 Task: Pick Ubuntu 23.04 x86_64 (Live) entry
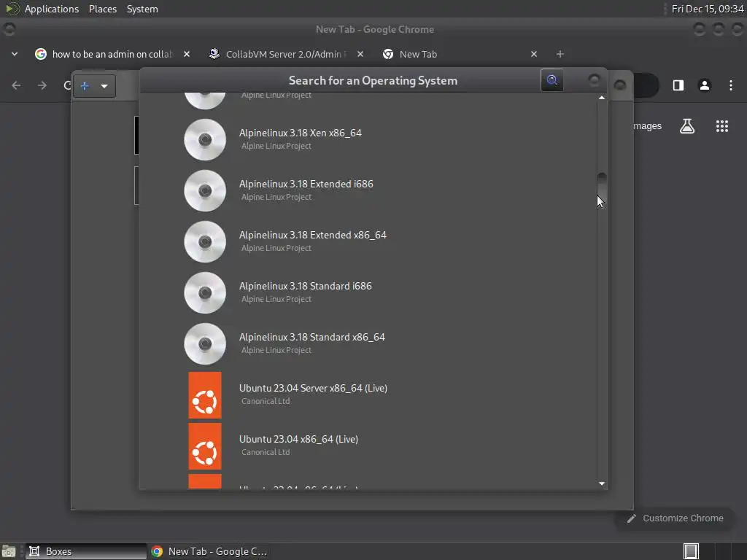(x=368, y=446)
